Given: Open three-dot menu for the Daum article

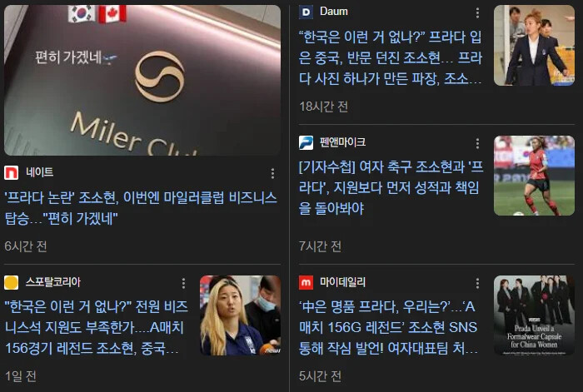Looking at the screenshot, I should (x=477, y=13).
